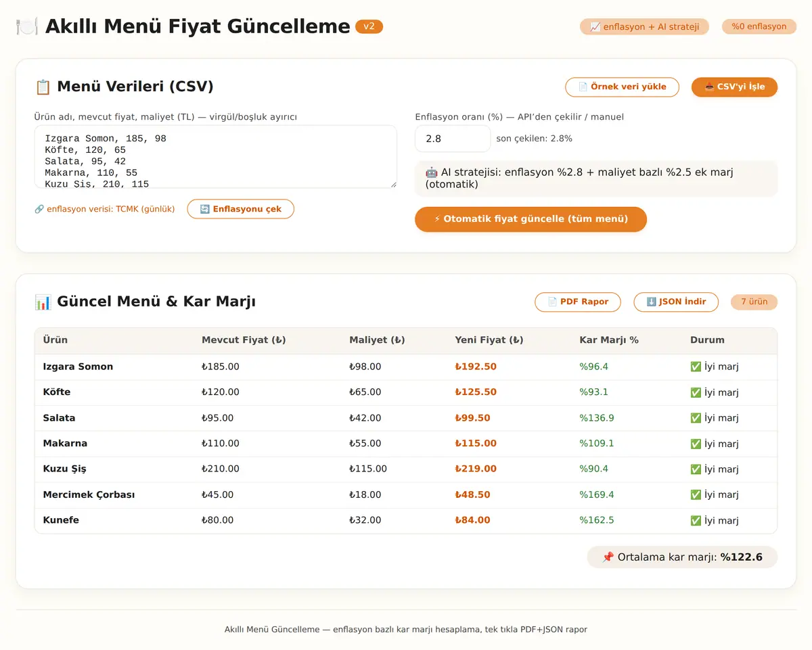This screenshot has width=812, height=650.
Task: Process the CSV with CSV'yi İşle button
Action: (734, 87)
